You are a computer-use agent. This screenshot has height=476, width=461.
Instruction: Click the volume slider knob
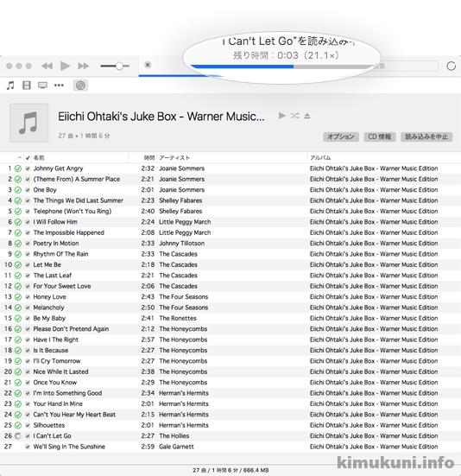coord(119,66)
